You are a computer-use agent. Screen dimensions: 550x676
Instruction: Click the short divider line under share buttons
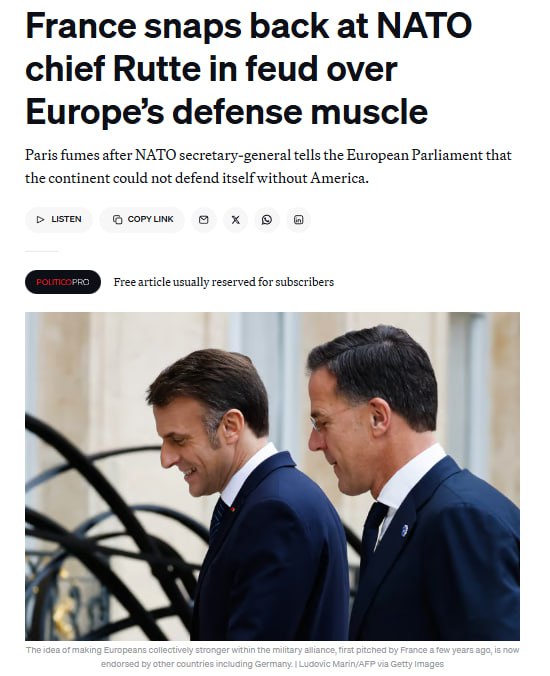tap(41, 251)
